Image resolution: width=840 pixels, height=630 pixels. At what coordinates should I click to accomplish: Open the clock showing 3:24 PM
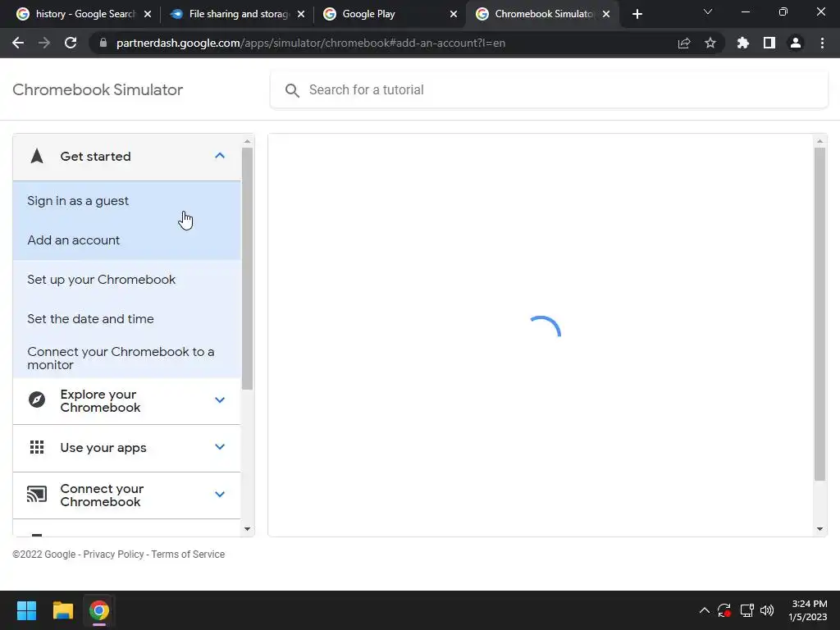808,610
